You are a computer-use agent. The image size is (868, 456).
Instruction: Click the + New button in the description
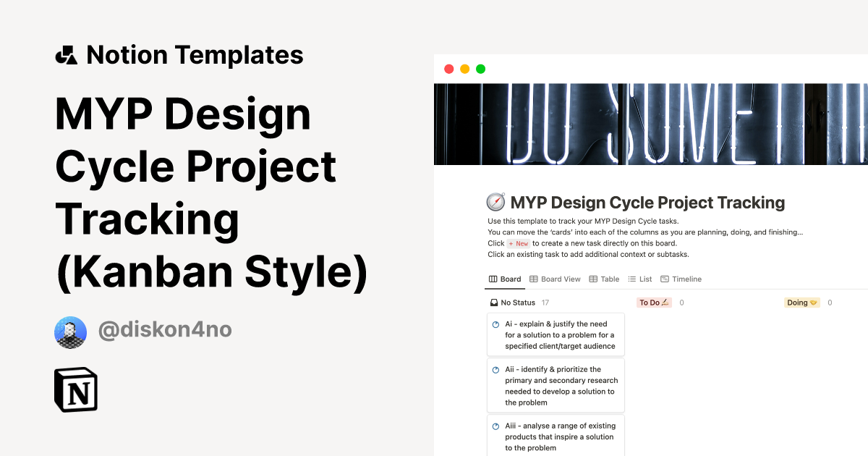coord(518,243)
